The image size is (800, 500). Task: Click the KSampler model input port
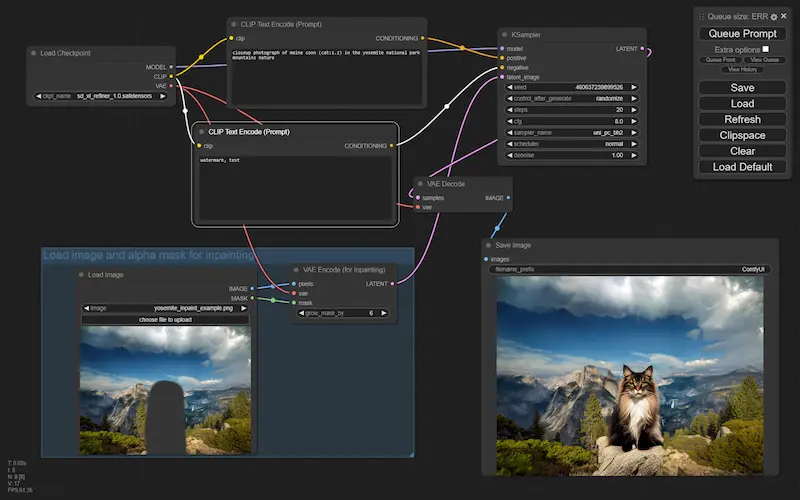pos(502,48)
